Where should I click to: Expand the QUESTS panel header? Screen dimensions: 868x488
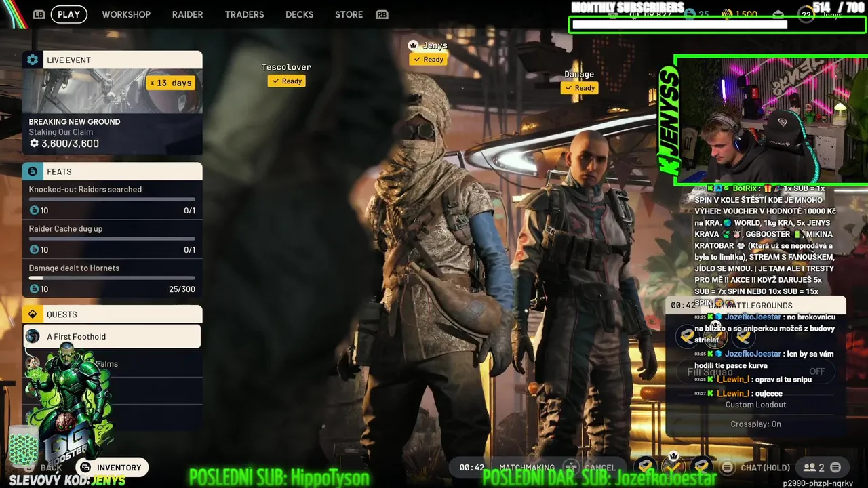tap(113, 314)
